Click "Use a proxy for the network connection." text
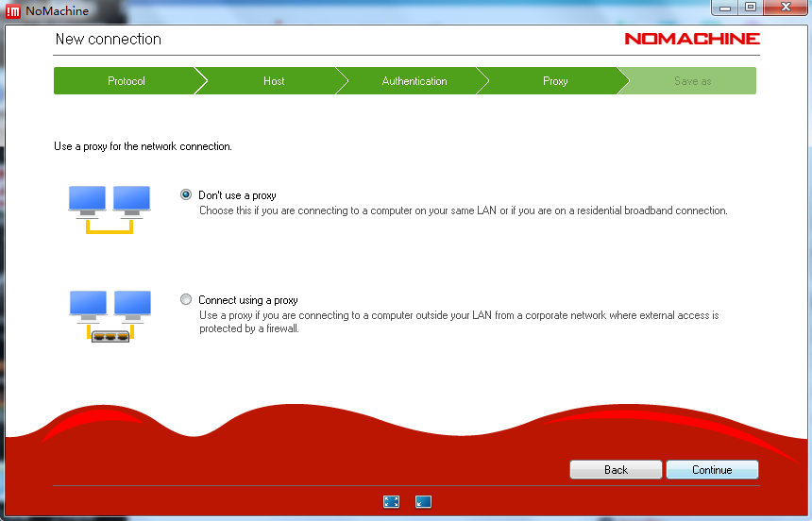The image size is (812, 521). [143, 146]
